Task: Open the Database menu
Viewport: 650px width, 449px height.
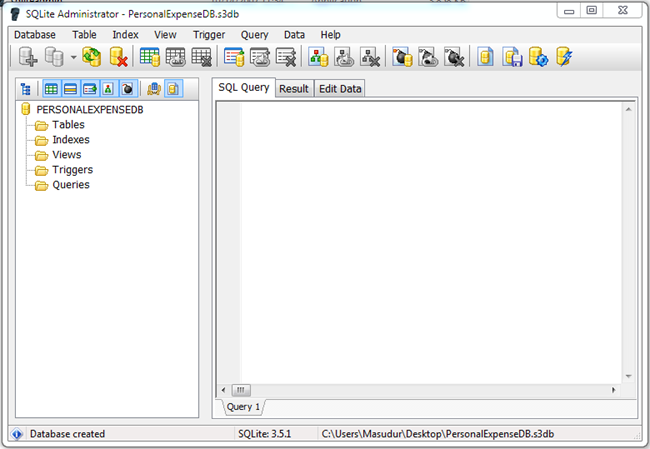Action: [35, 35]
